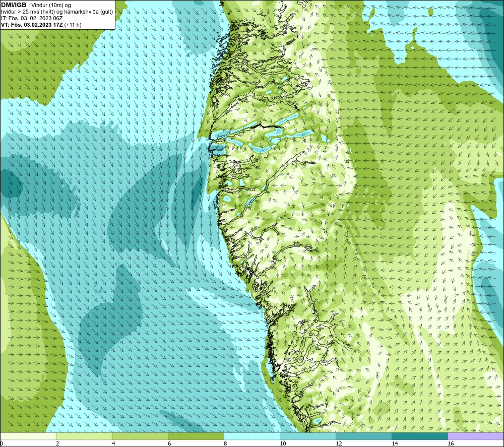Screen dimensions: 504x447
Task: Click the legend scale label 16
Action: [x=451, y=443]
